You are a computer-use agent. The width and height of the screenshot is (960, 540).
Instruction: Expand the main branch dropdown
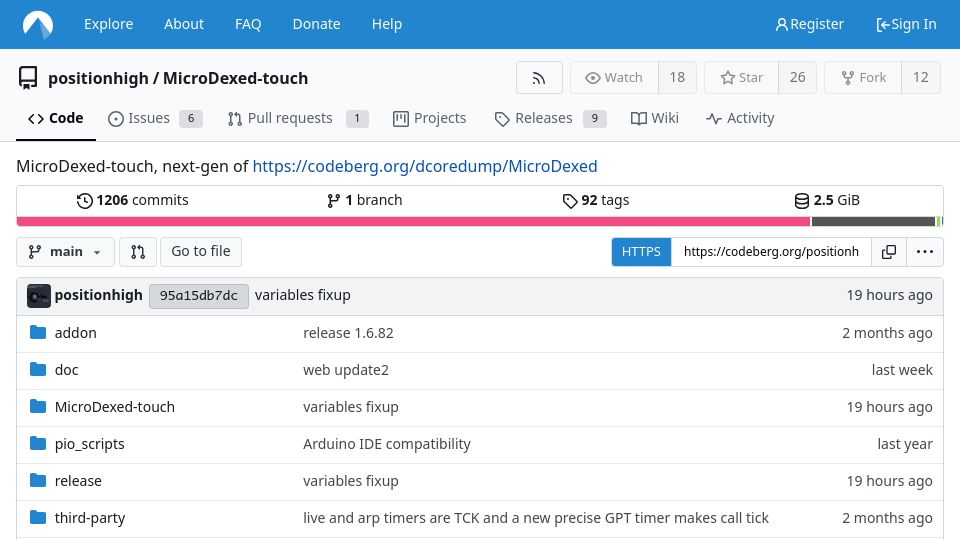tap(66, 252)
